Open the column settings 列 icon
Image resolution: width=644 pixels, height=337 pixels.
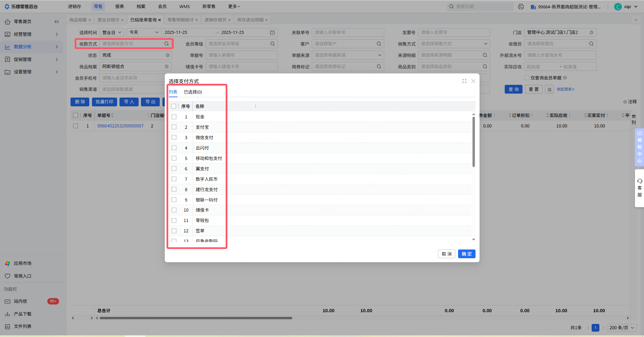pos(634,120)
